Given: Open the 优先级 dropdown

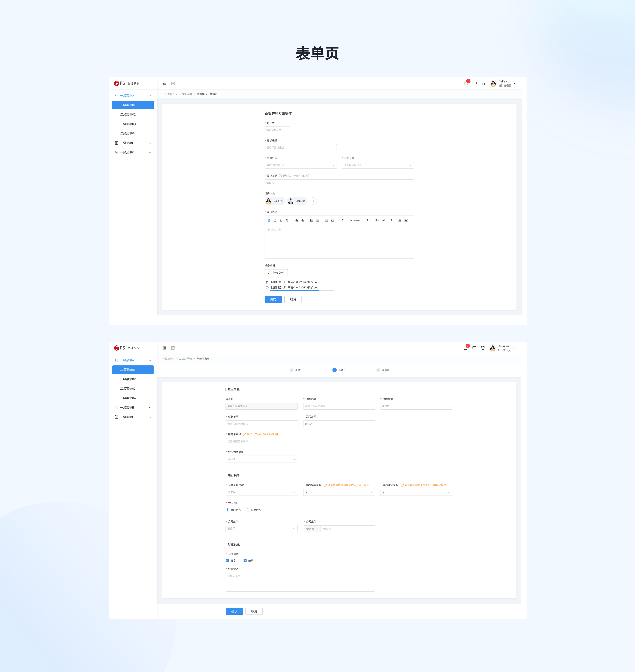Looking at the screenshot, I should point(277,130).
